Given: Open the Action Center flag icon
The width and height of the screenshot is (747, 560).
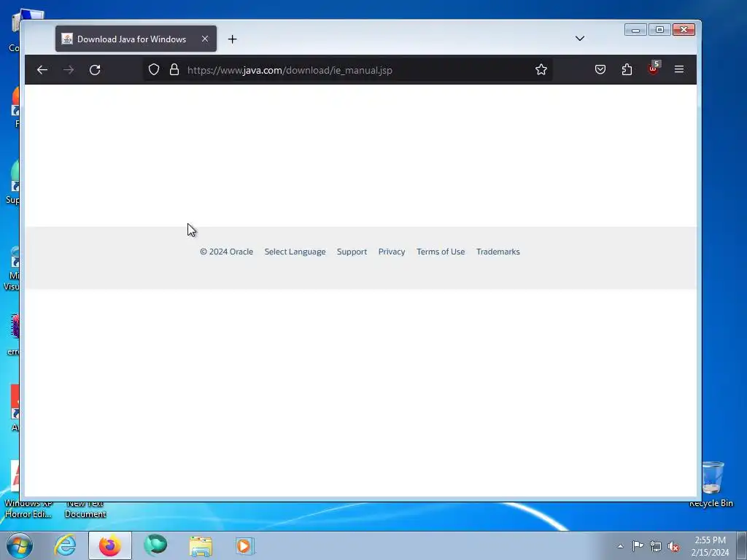Looking at the screenshot, I should 638,546.
